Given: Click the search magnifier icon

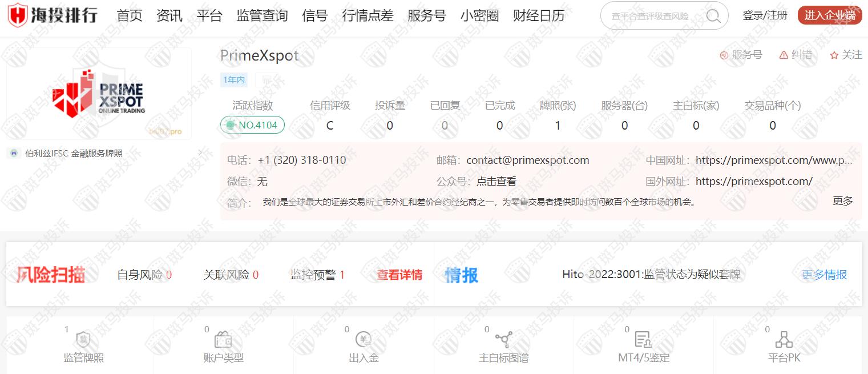Looking at the screenshot, I should point(713,16).
